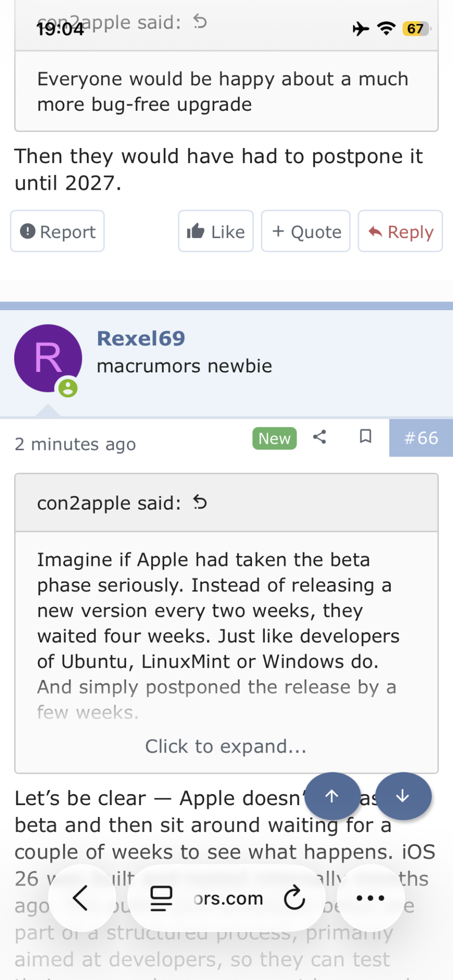Open the reader/tabs icon in address bar
The height and width of the screenshot is (980, 453).
click(161, 898)
